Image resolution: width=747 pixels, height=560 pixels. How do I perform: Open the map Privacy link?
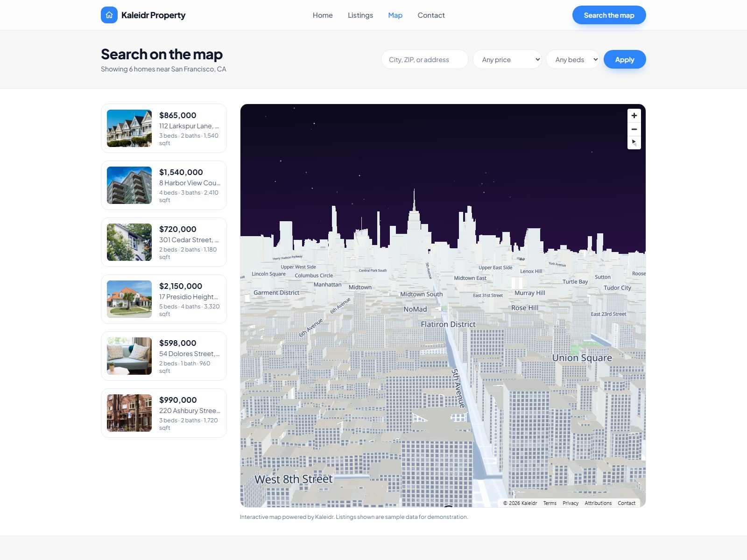coord(570,503)
